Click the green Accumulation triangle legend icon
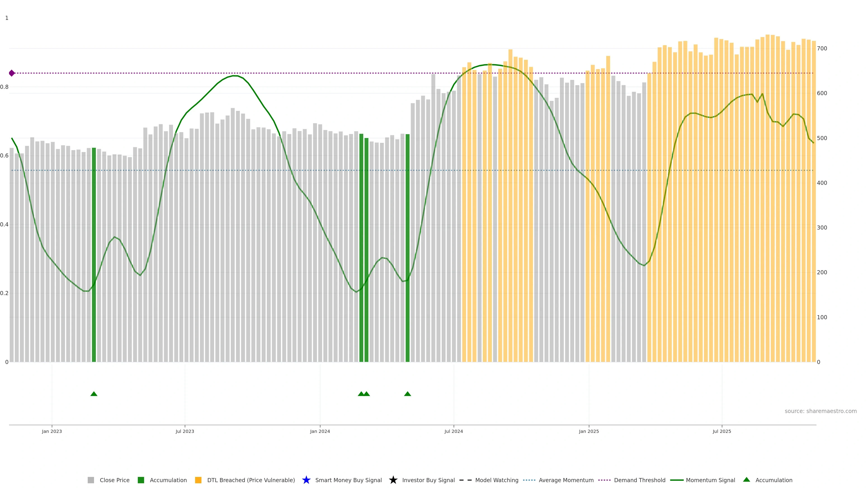Viewport: 868px width, 488px height. [746, 480]
